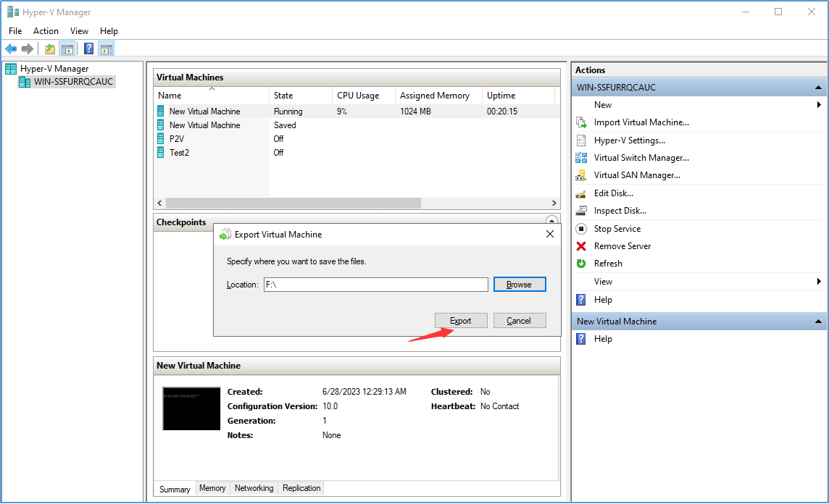Collapse the WIN-SSFURRQCAUC actions section

tap(818, 88)
